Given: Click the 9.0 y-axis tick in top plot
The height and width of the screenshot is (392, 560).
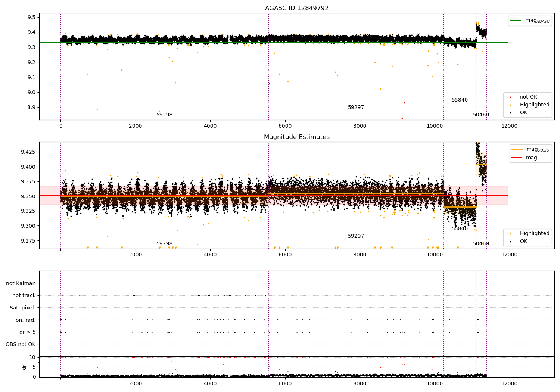Looking at the screenshot, I should coord(31,92).
